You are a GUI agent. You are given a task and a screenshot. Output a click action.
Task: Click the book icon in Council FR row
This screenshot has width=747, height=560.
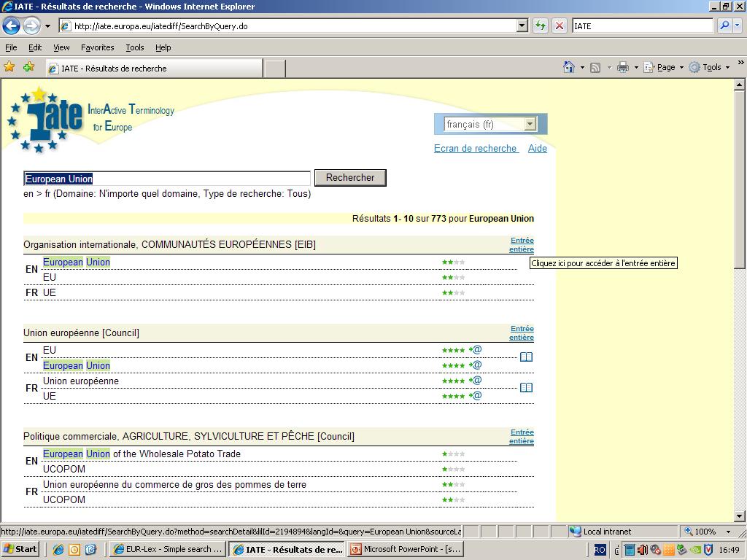[x=526, y=388]
